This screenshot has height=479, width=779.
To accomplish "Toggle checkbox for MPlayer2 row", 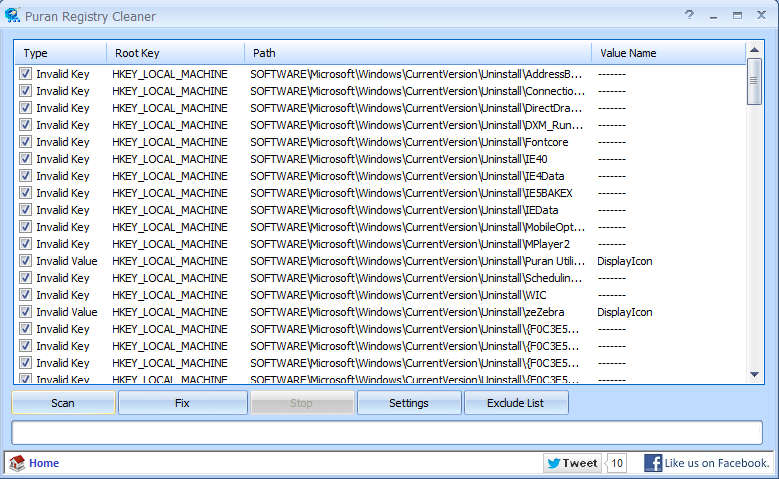I will (x=25, y=244).
